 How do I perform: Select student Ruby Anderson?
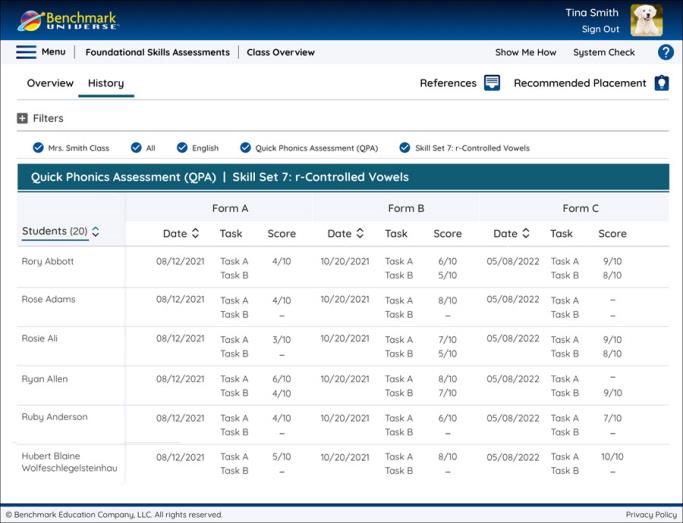click(x=54, y=417)
